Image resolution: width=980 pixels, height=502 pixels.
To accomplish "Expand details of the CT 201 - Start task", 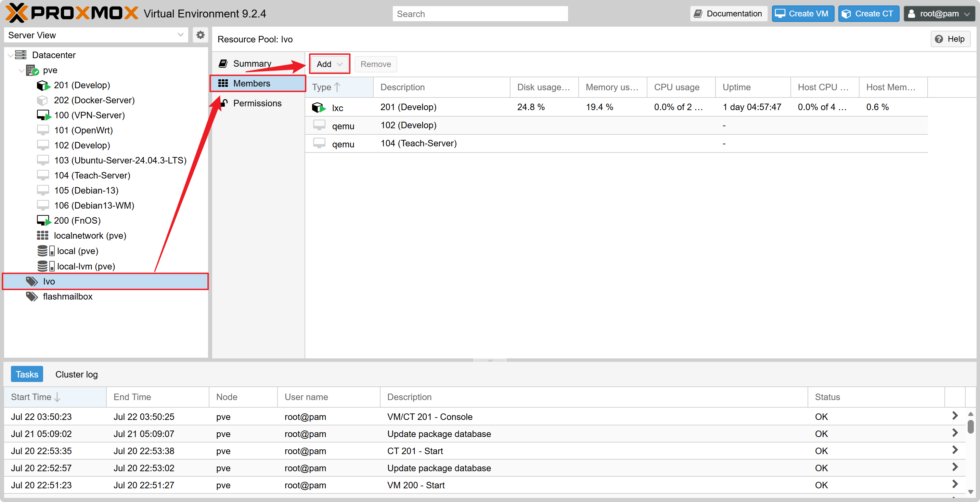I will click(x=955, y=450).
